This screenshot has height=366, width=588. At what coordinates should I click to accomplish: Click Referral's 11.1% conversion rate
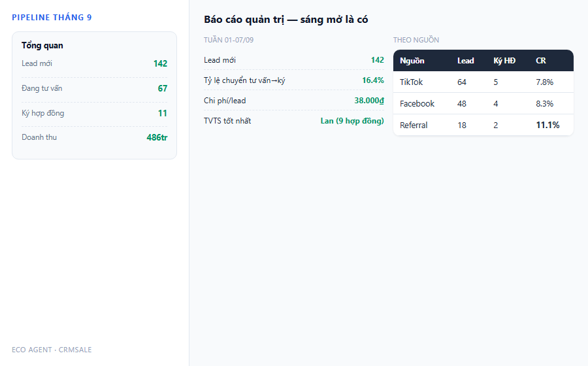[x=547, y=125]
